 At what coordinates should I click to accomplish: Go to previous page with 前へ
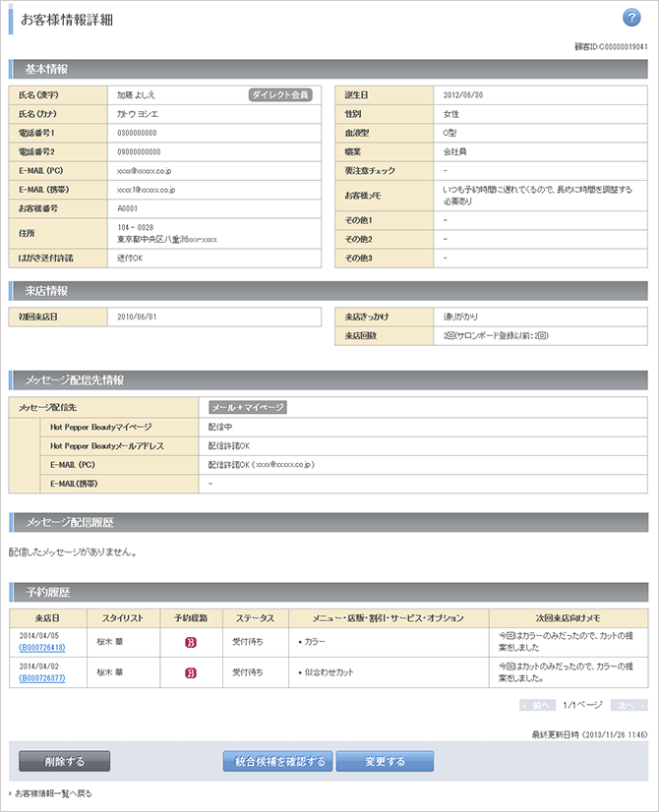tap(537, 705)
